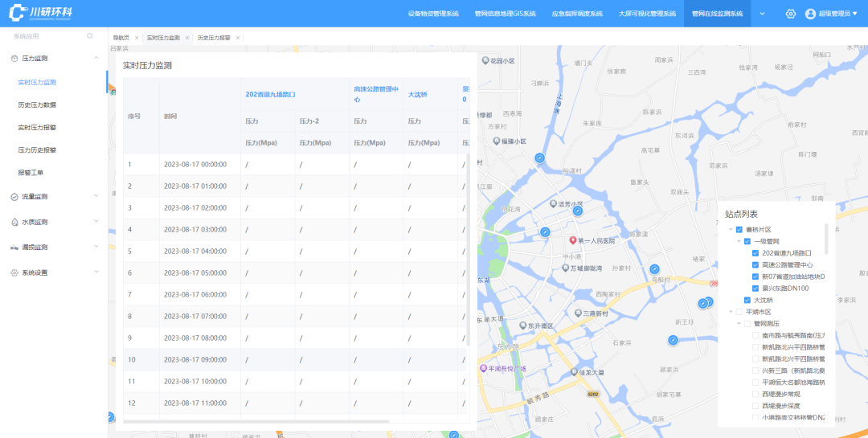
Task: Click the 水质监测 droplet icon in sidebar
Action: pyautogui.click(x=14, y=222)
